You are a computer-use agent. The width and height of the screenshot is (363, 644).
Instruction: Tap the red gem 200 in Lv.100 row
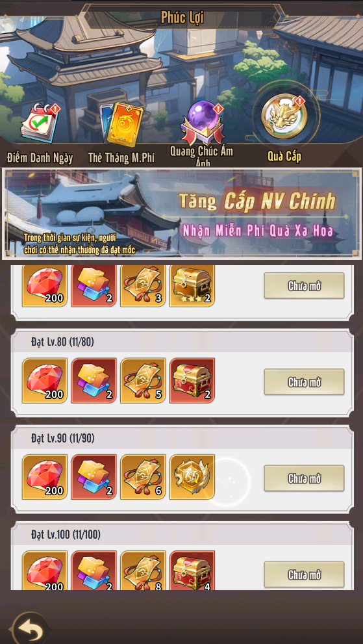[45, 571]
